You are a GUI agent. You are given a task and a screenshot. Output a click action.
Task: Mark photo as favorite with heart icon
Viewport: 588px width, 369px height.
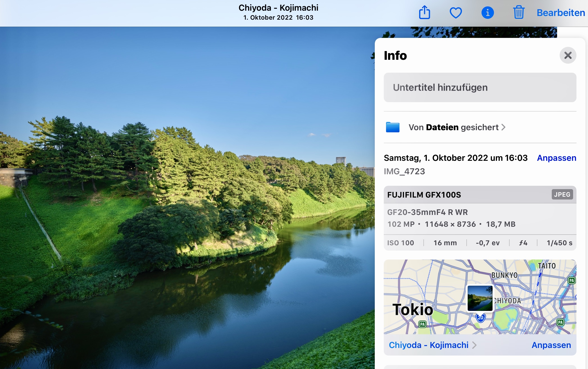tap(456, 13)
